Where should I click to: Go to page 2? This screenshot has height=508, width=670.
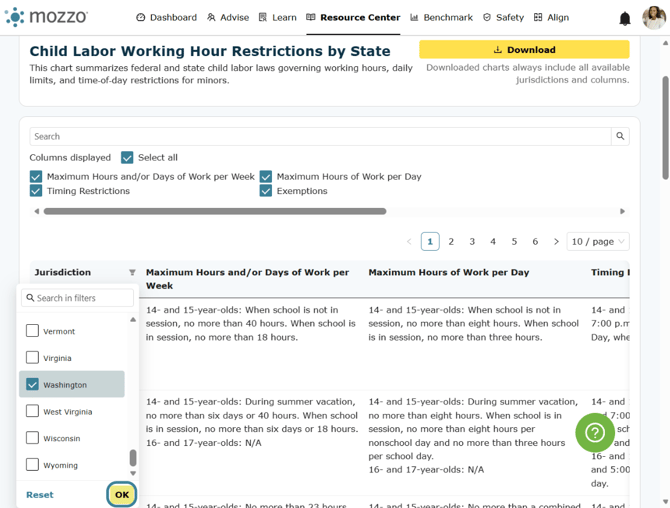451,242
